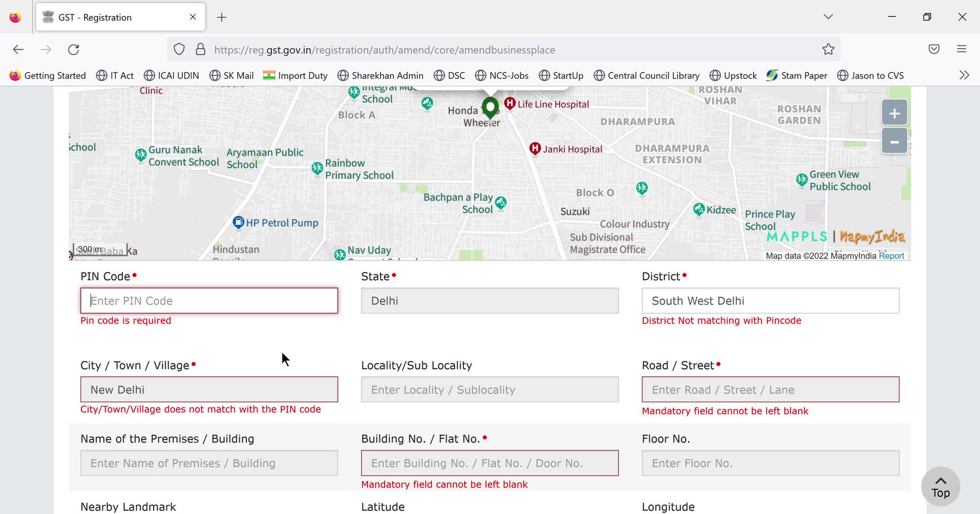Click the Name of Premises / Building field
Viewport: 980px width, 514px height.
click(x=209, y=463)
